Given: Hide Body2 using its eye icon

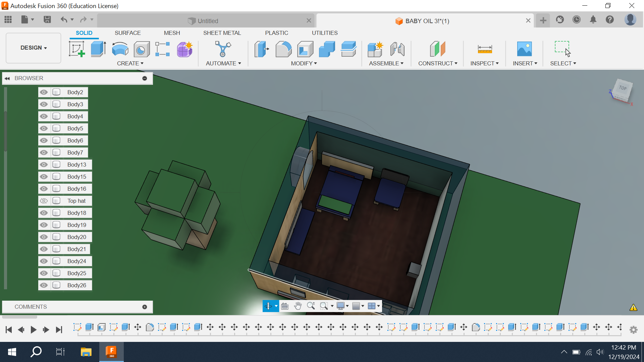Looking at the screenshot, I should coord(44,92).
